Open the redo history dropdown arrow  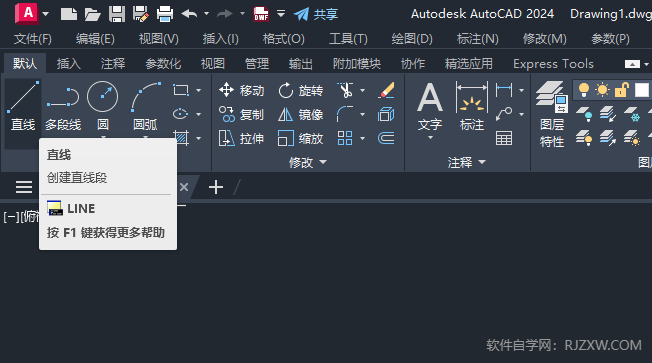[242, 14]
